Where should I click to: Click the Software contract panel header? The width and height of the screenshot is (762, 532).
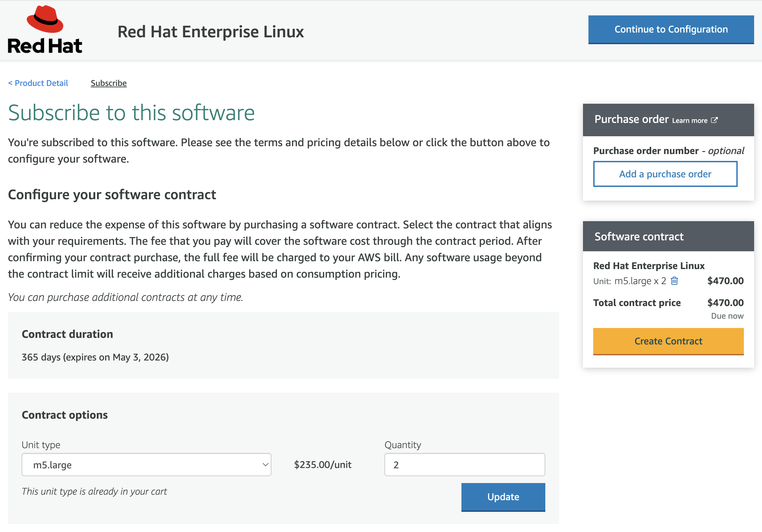point(668,236)
